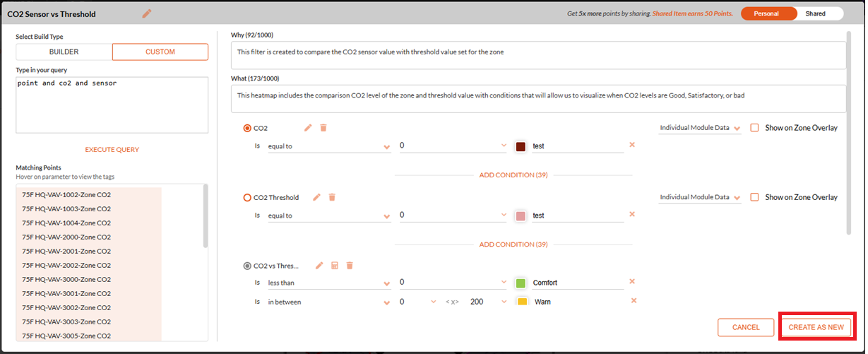Image resolution: width=868 pixels, height=354 pixels.
Task: Open the 'in between' operator dropdown
Action: pos(329,302)
